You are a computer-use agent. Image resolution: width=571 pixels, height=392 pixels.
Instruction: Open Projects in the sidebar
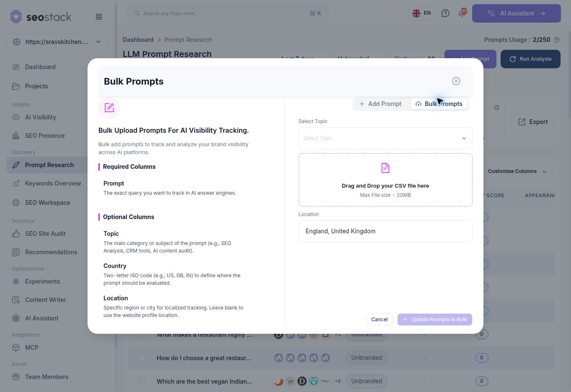click(36, 86)
